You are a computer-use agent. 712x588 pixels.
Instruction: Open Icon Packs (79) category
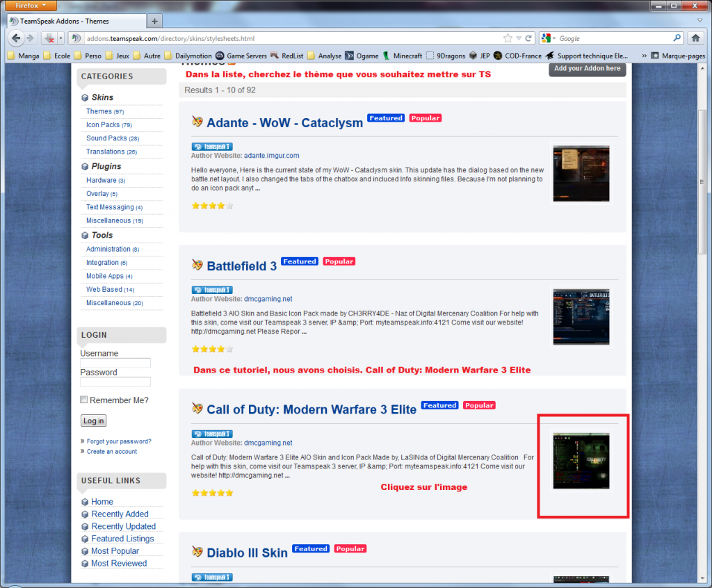pos(109,125)
